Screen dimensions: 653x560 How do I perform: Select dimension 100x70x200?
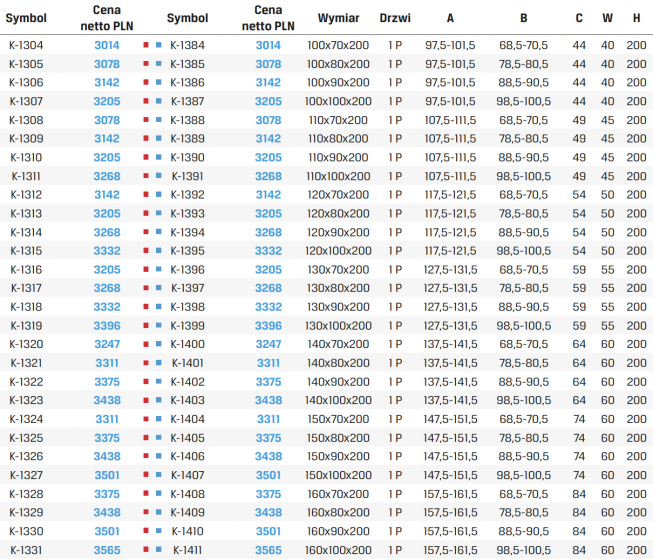pyautogui.click(x=338, y=45)
